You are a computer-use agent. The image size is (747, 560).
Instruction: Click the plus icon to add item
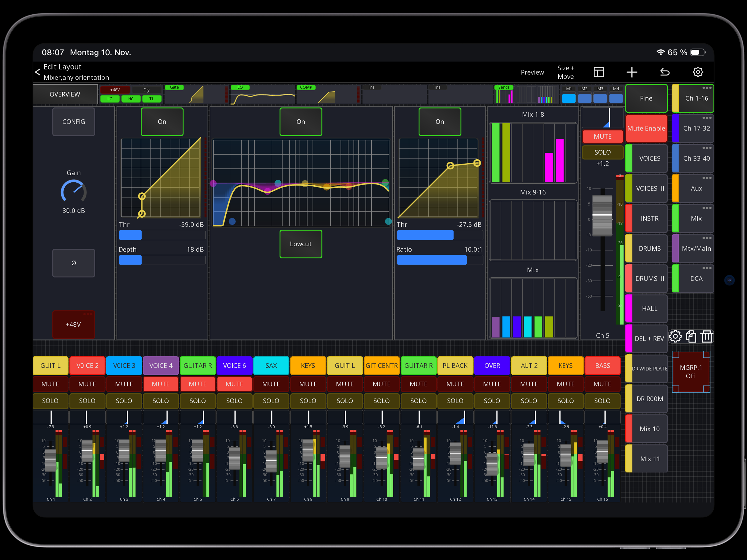(x=632, y=72)
